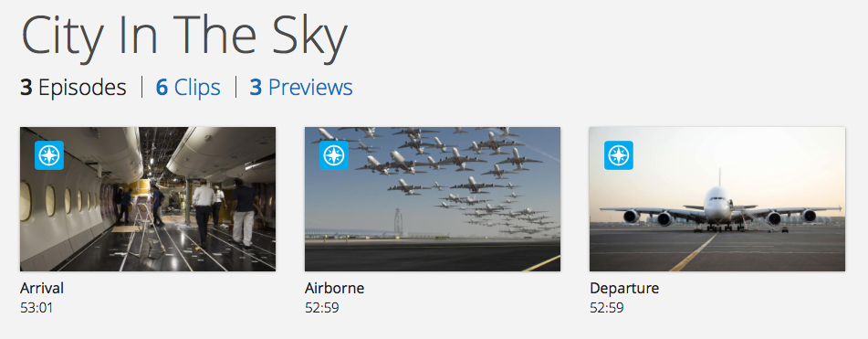
Task: Switch to the Previews tab
Action: 301,88
